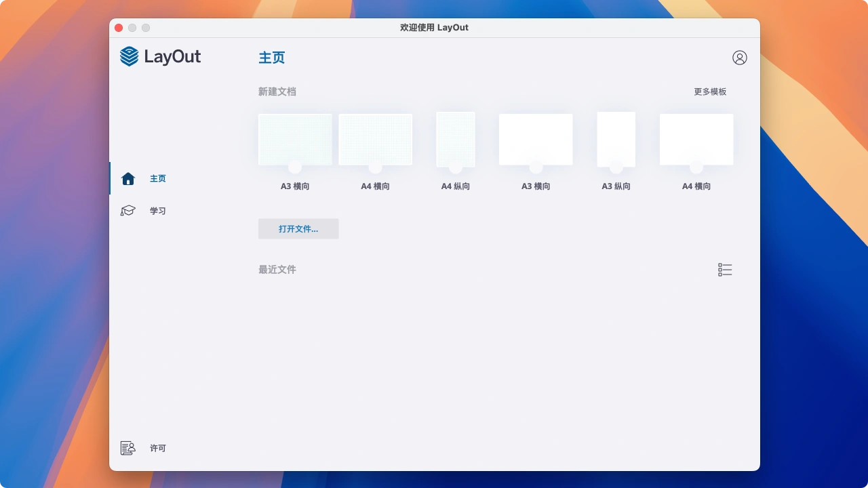The height and width of the screenshot is (488, 868).
Task: Click the 打开文件... button
Action: (298, 229)
